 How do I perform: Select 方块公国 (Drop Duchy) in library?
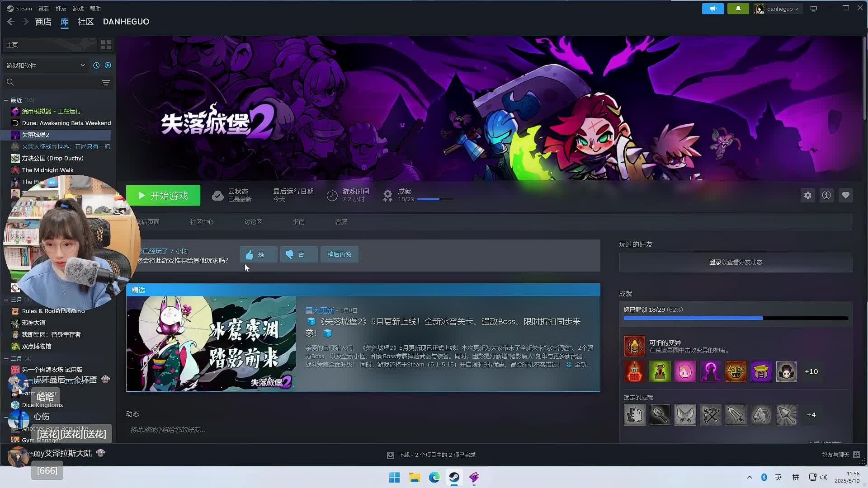click(x=52, y=158)
